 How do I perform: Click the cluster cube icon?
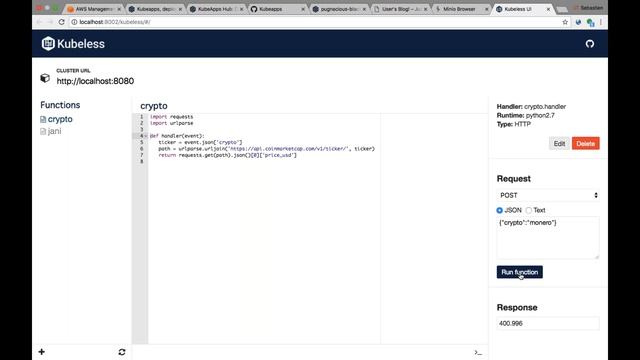[x=45, y=78]
